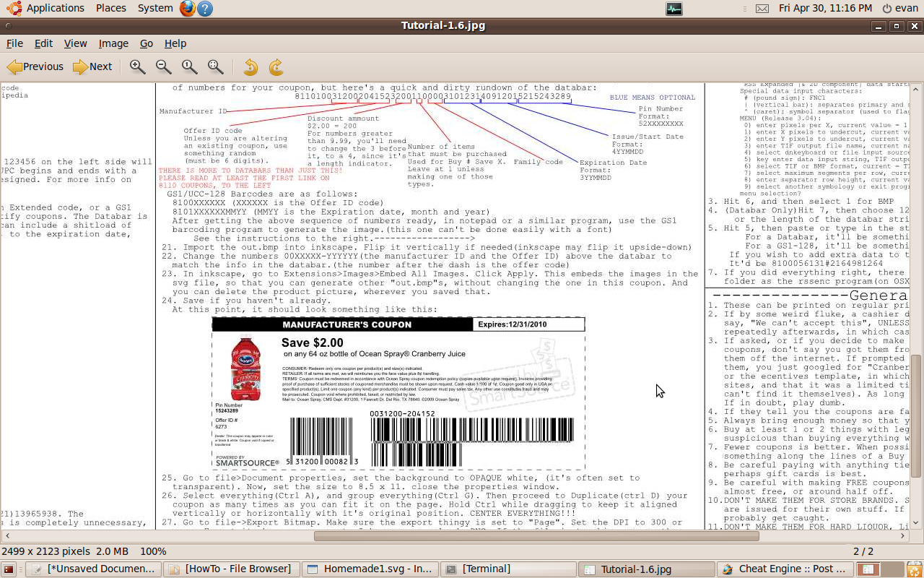Open the Go menu
The height and width of the screenshot is (578, 924).
coord(146,43)
